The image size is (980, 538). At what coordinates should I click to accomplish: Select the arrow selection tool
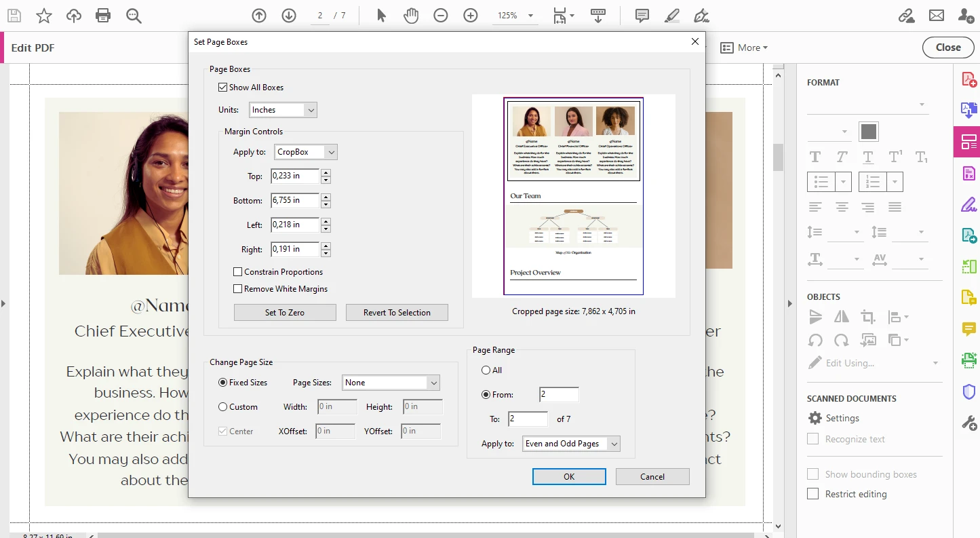(381, 16)
